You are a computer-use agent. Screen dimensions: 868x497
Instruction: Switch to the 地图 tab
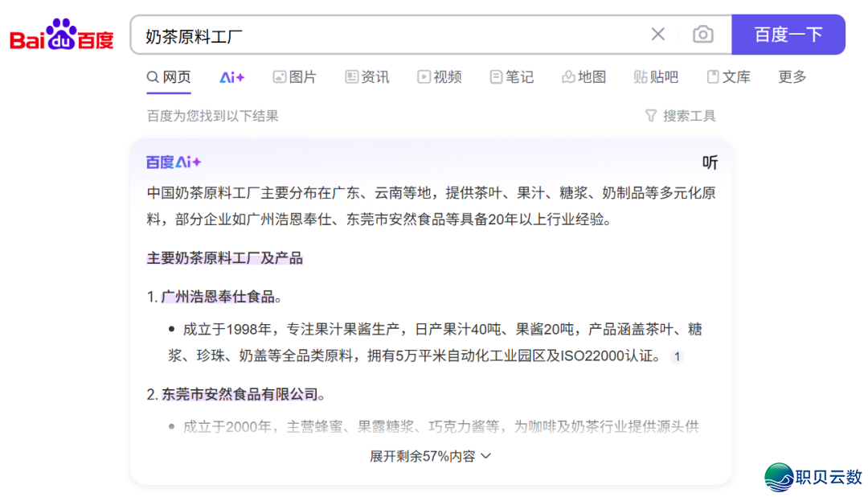(584, 77)
